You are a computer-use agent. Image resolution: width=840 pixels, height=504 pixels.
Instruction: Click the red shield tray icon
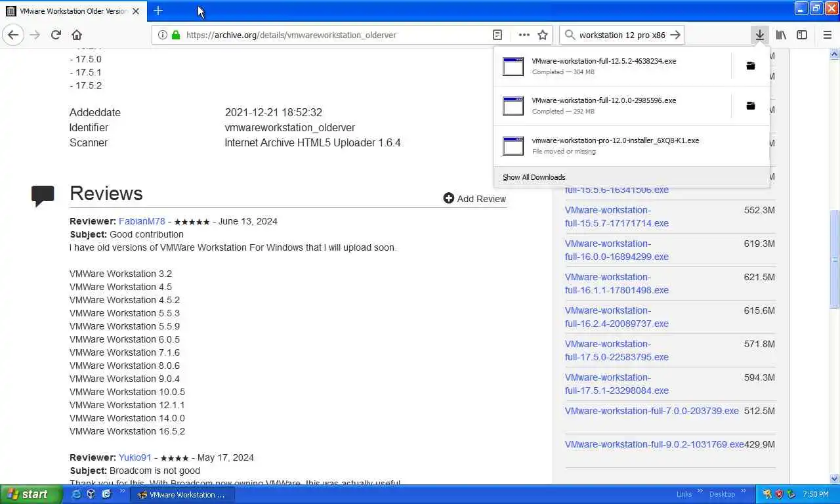coord(779,494)
